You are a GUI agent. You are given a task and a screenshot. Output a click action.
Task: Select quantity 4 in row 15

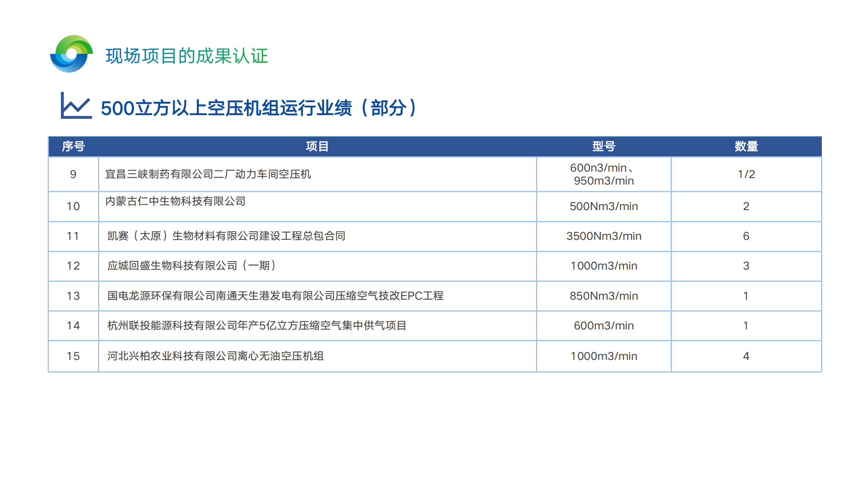point(746,356)
